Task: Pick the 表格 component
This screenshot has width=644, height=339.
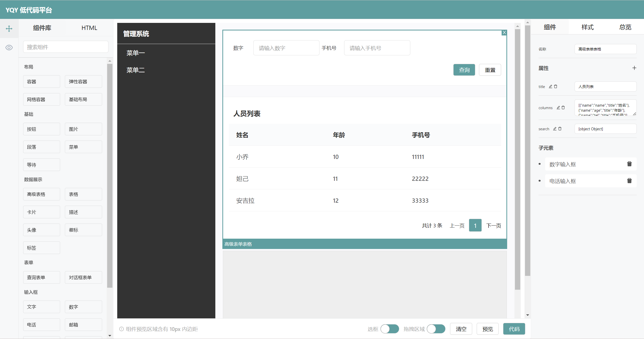Action: pos(83,194)
